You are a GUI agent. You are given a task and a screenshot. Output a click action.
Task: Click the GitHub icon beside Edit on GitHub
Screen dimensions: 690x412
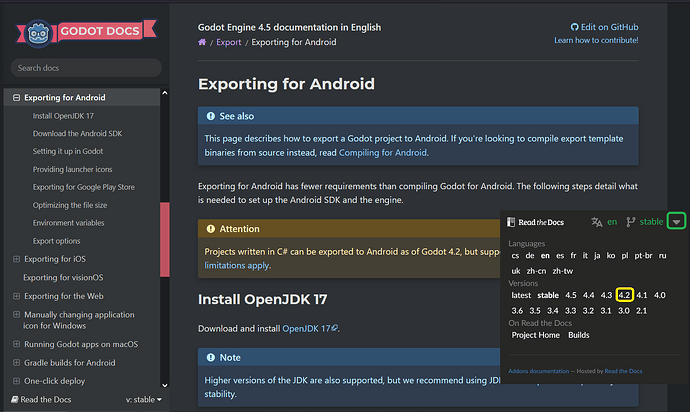pos(574,27)
